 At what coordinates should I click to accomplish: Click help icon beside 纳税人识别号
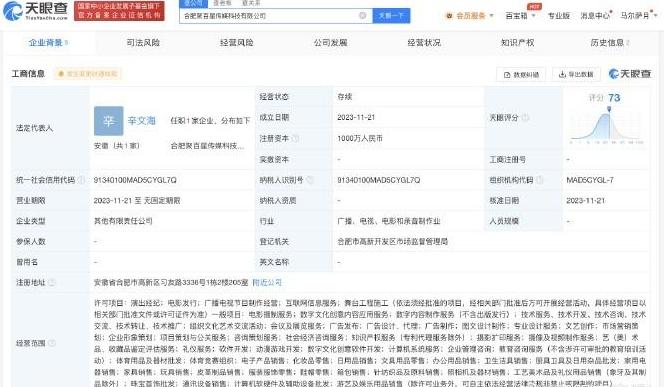point(310,180)
